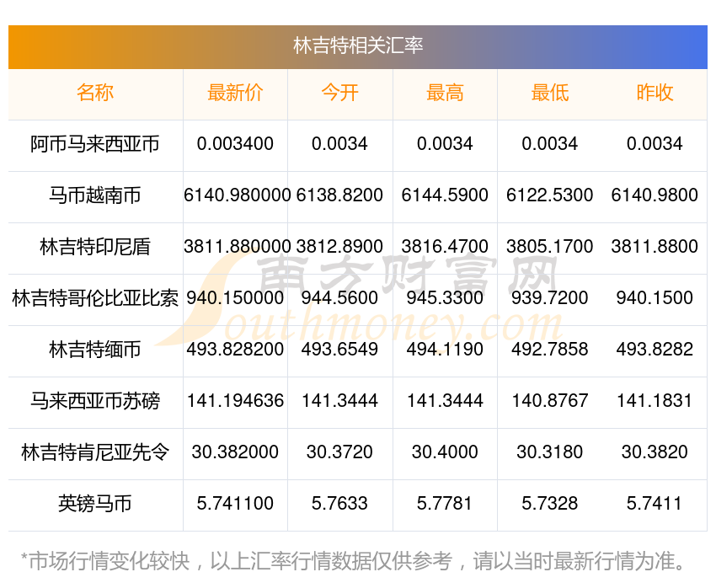
Task: Select 阿币马来西亚币 昨收 value 0.0034
Action: coord(655,144)
